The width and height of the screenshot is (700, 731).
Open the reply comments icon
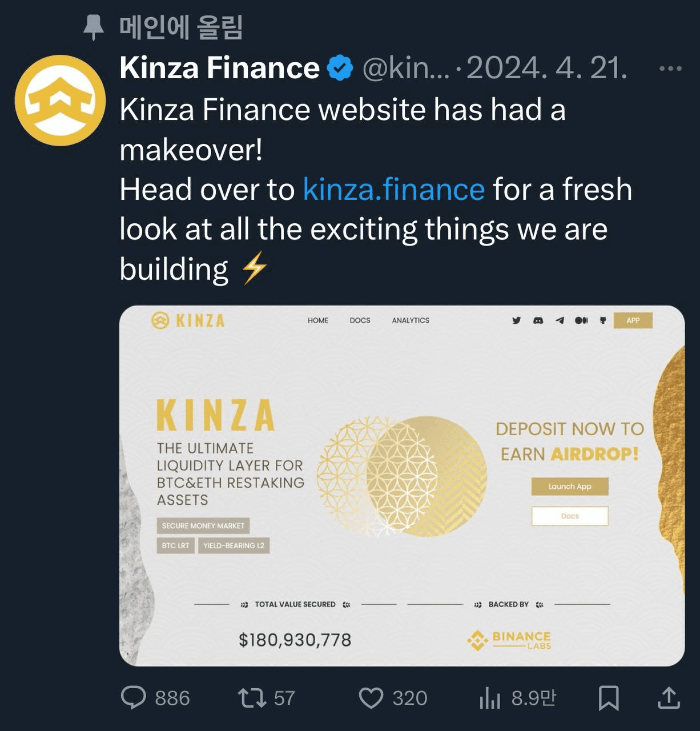click(134, 697)
